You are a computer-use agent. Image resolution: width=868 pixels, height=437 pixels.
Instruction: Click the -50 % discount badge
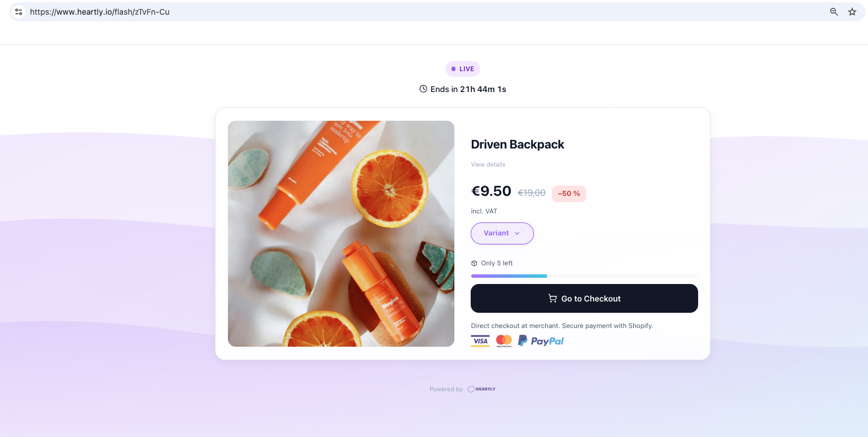tap(569, 194)
